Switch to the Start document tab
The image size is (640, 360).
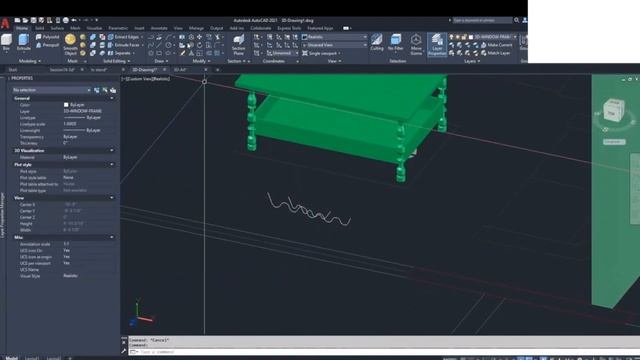point(13,70)
